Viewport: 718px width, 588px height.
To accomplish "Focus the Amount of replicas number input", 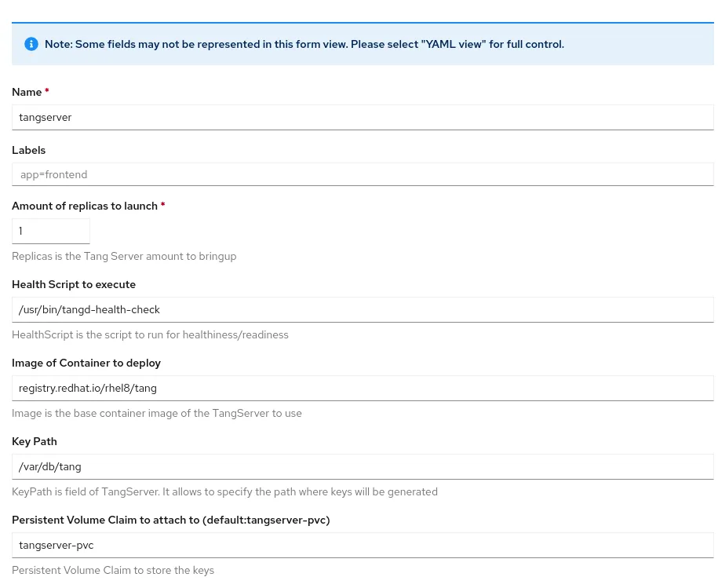I will click(50, 231).
